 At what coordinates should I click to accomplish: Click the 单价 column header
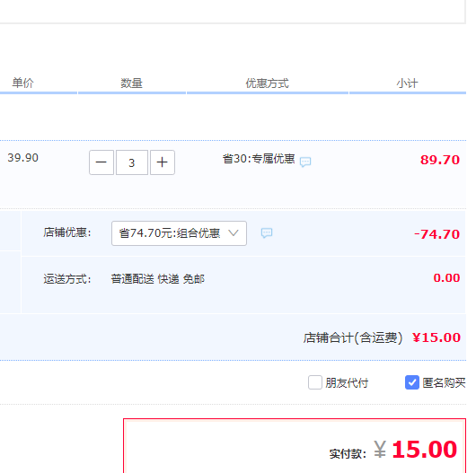pos(22,83)
